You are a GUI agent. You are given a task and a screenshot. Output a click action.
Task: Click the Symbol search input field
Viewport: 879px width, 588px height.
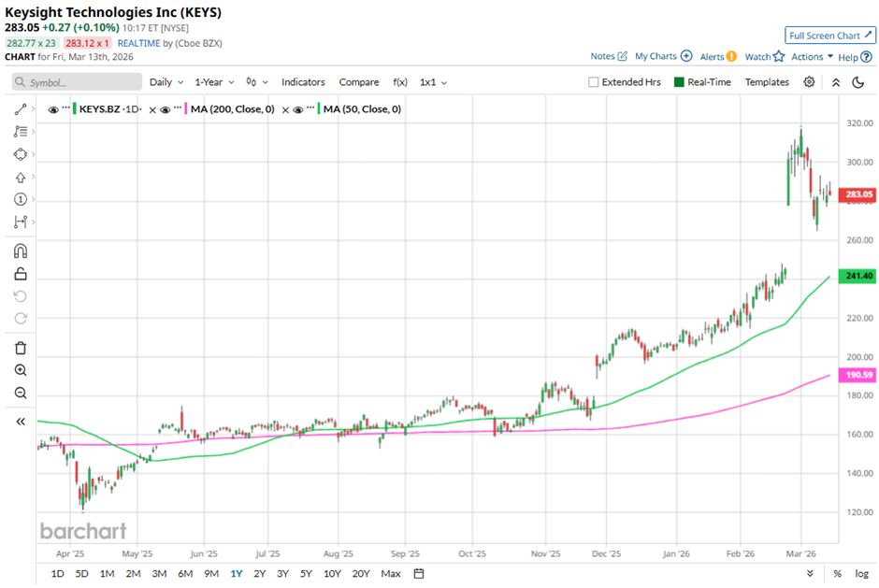point(82,82)
